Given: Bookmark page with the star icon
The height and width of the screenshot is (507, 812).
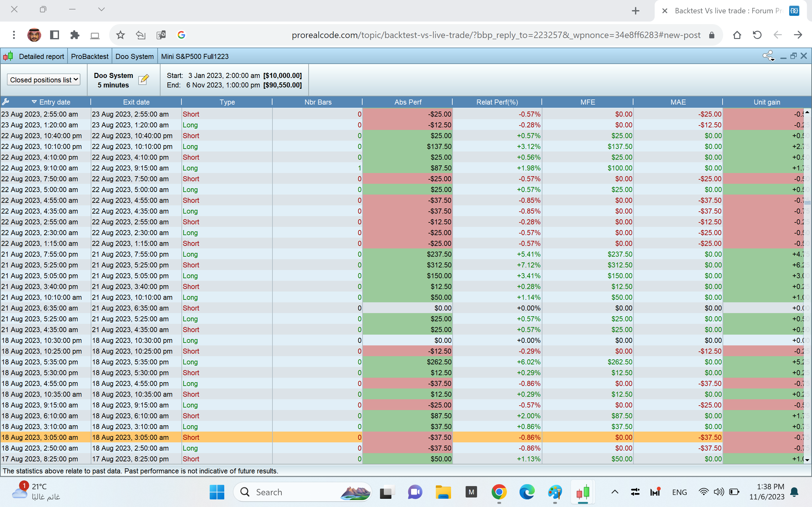Looking at the screenshot, I should tap(120, 35).
